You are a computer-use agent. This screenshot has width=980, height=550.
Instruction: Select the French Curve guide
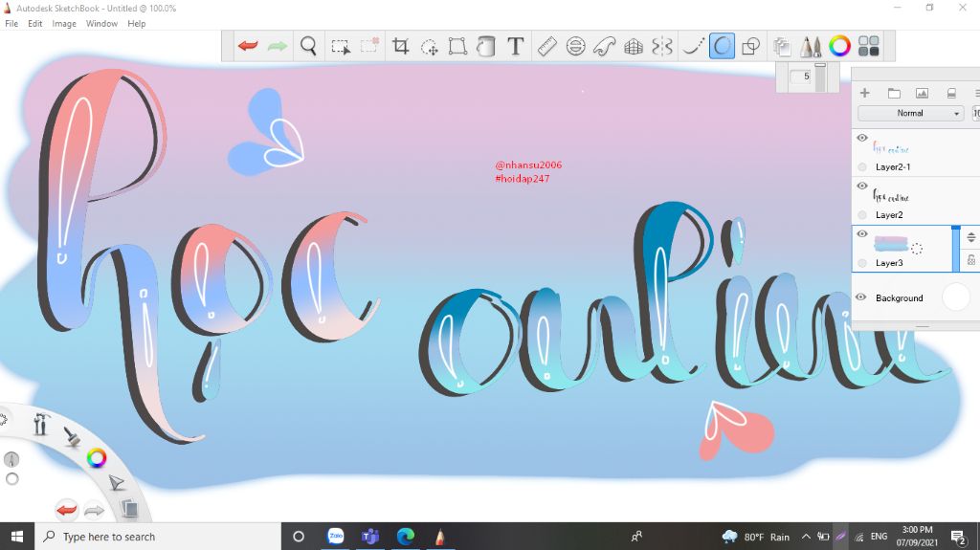(605, 46)
